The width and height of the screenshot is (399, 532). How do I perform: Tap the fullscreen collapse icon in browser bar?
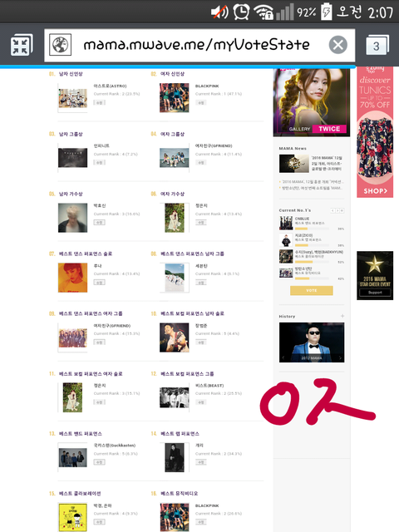(22, 44)
